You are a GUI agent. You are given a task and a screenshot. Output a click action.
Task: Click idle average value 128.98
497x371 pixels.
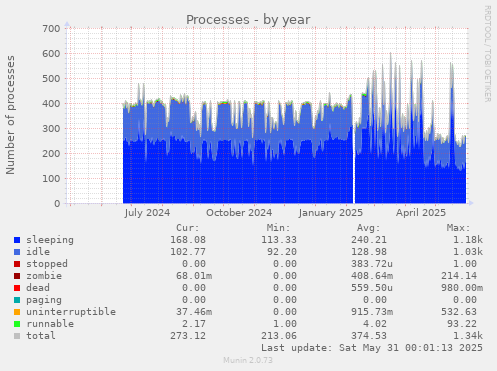tap(369, 252)
